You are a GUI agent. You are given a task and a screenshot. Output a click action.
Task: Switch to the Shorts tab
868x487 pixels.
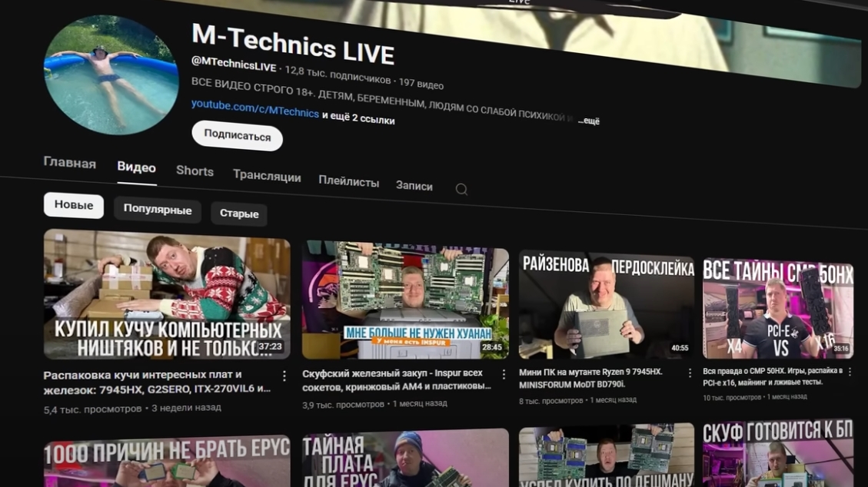point(195,171)
